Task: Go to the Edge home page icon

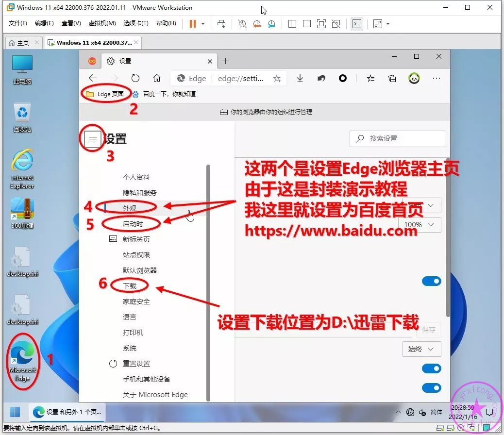Action: tap(157, 78)
